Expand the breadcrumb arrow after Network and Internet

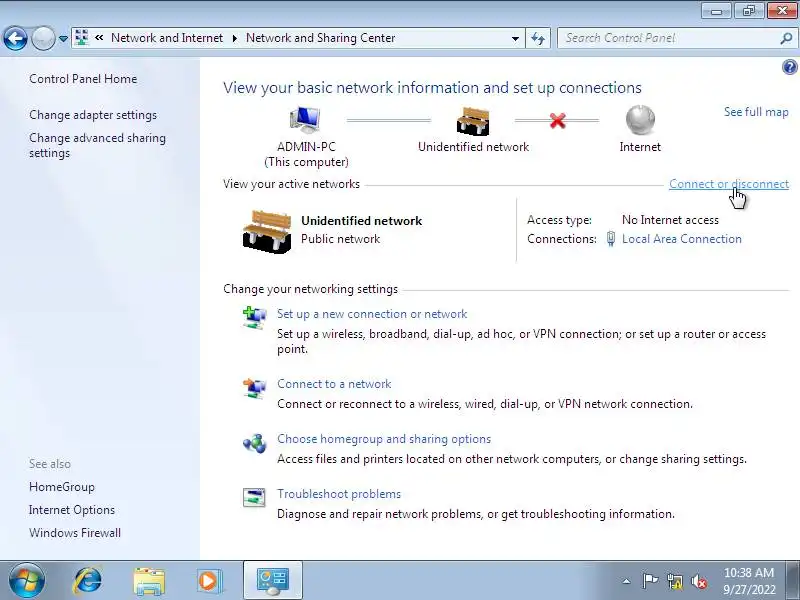235,38
